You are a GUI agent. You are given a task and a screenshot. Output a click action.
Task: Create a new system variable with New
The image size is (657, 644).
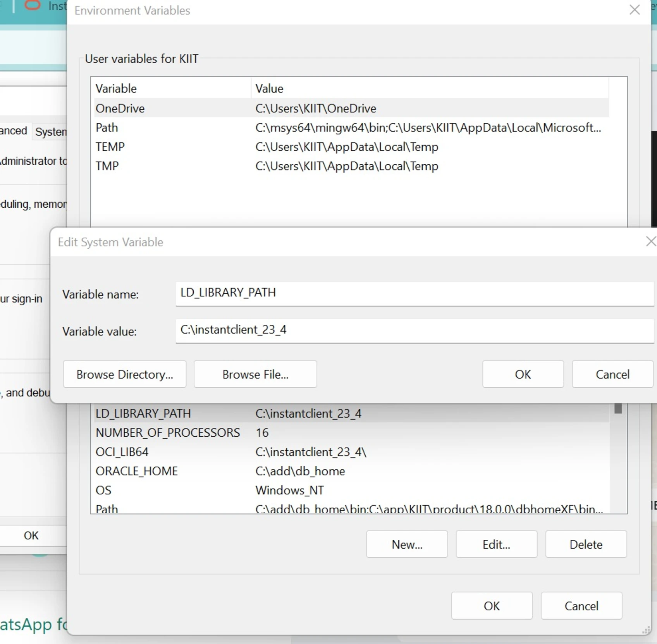coord(407,544)
